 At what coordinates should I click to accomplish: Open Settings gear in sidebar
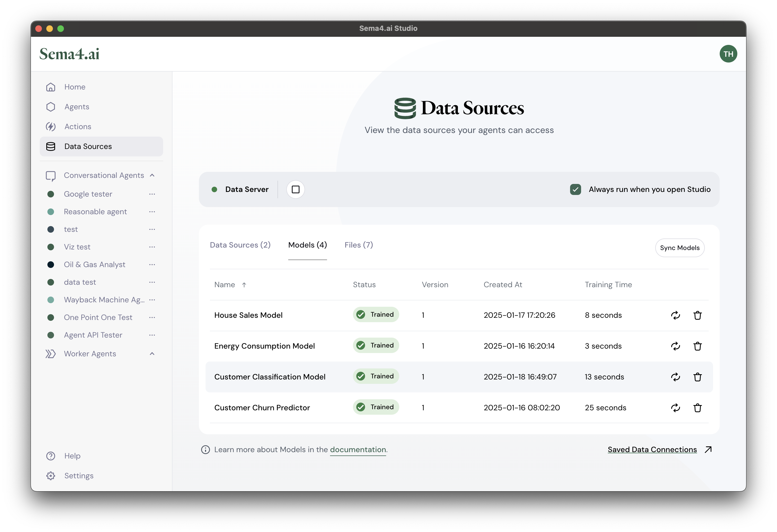pyautogui.click(x=51, y=476)
